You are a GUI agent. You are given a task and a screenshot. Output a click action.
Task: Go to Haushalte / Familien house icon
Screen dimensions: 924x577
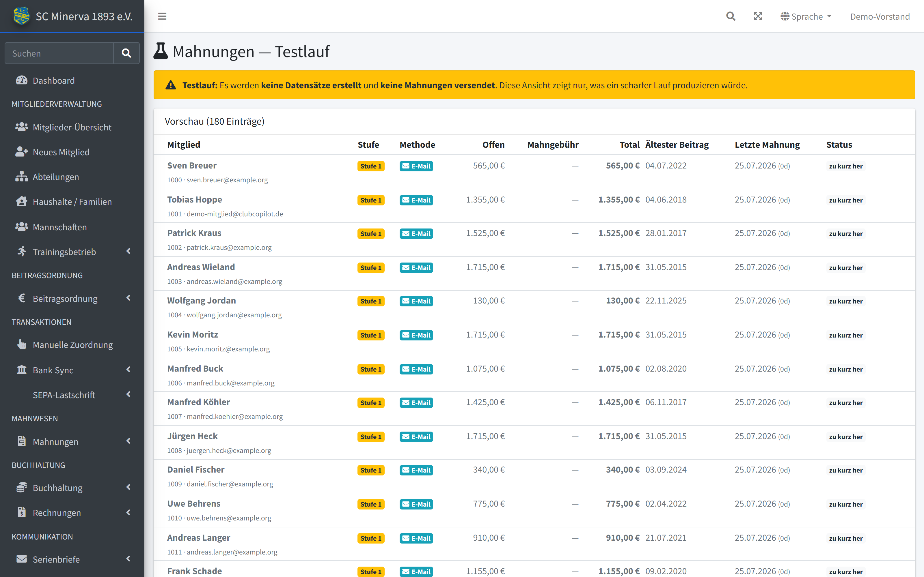coord(22,201)
